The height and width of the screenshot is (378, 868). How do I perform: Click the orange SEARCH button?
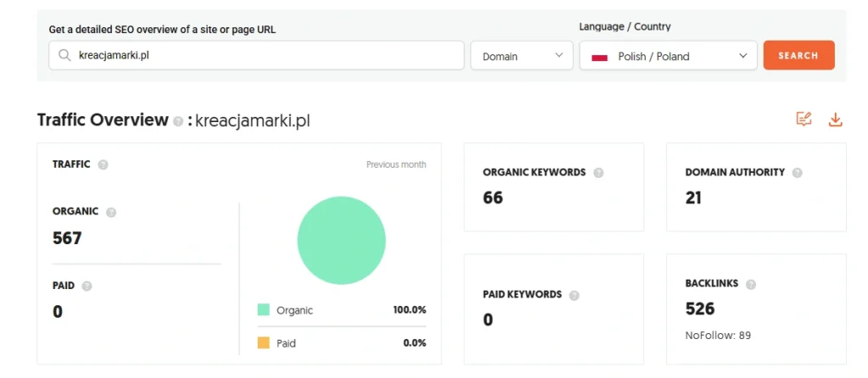[x=798, y=55]
